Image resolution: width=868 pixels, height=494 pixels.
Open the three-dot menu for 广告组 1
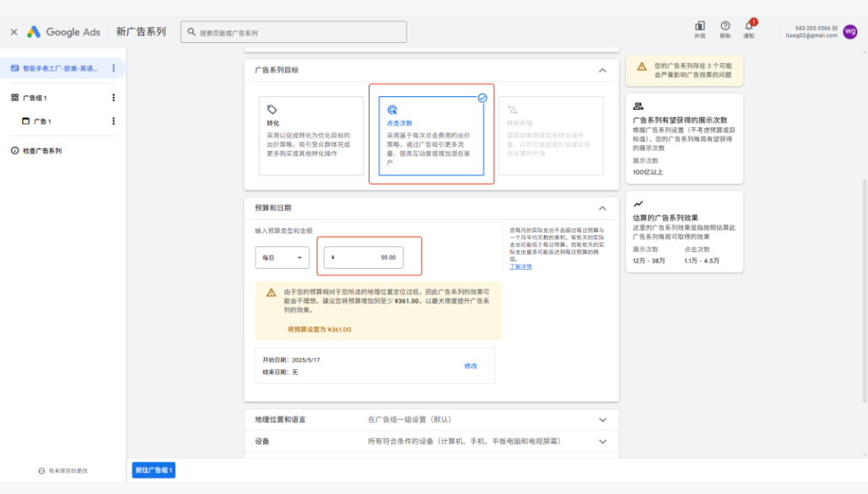[x=114, y=97]
